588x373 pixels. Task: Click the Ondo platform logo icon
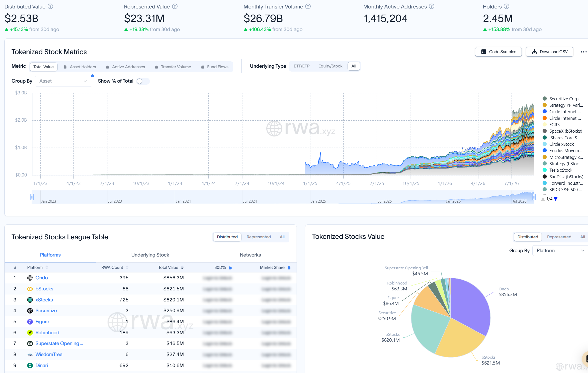[30, 278]
